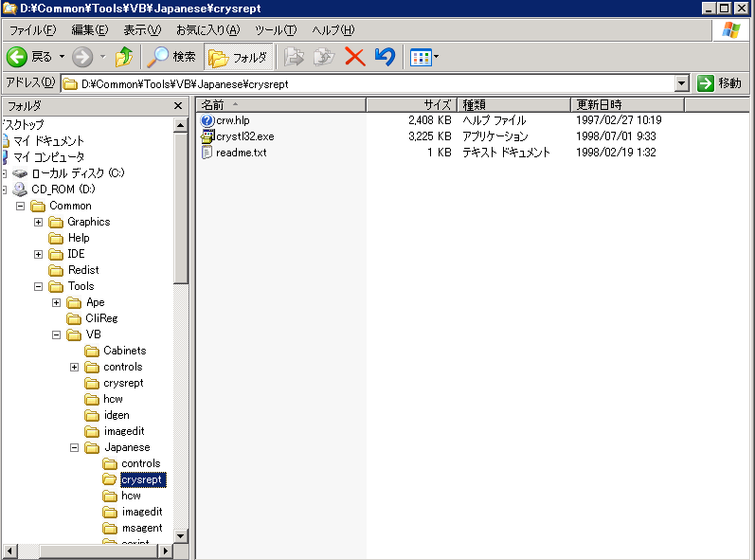Collapse the Japanese folder tree node
This screenshot has width=755, height=560.
74,447
